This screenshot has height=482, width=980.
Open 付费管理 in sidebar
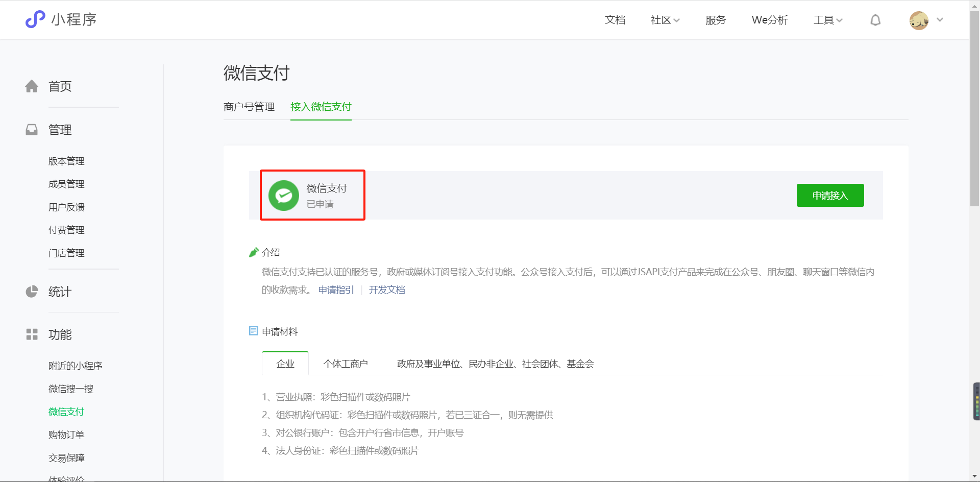pyautogui.click(x=66, y=230)
